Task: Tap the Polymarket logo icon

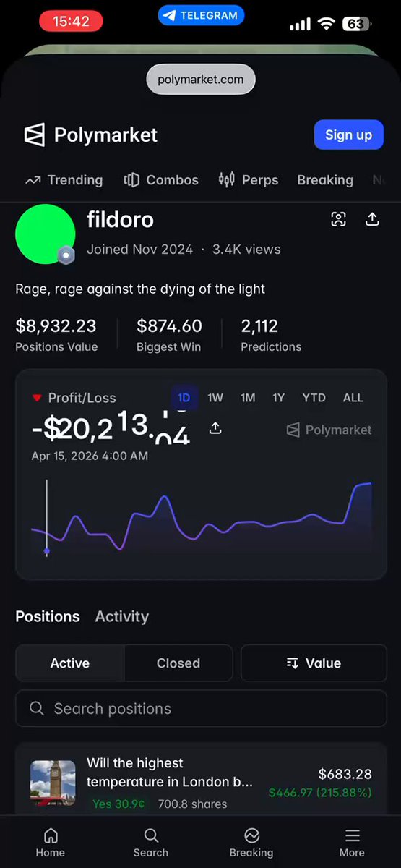Action: click(x=35, y=135)
